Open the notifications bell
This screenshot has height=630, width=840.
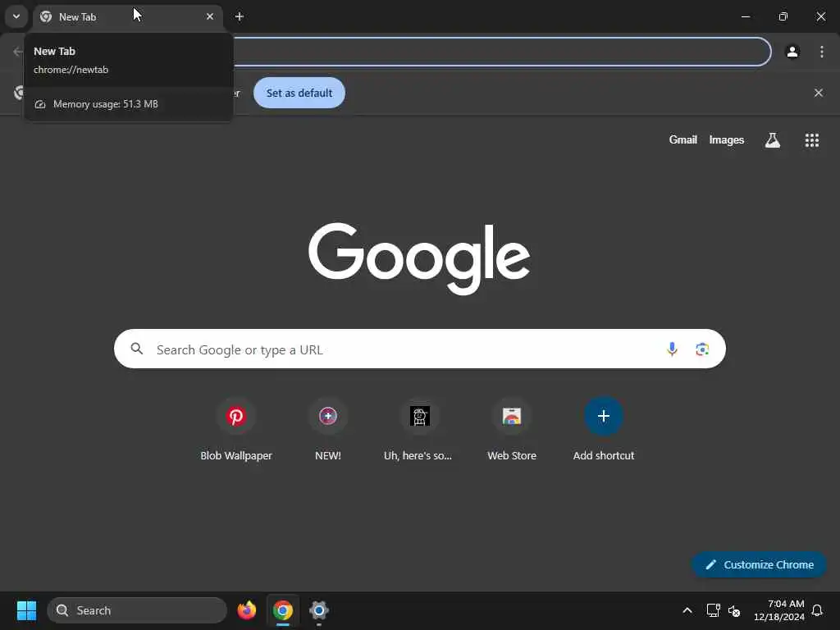pos(817,610)
